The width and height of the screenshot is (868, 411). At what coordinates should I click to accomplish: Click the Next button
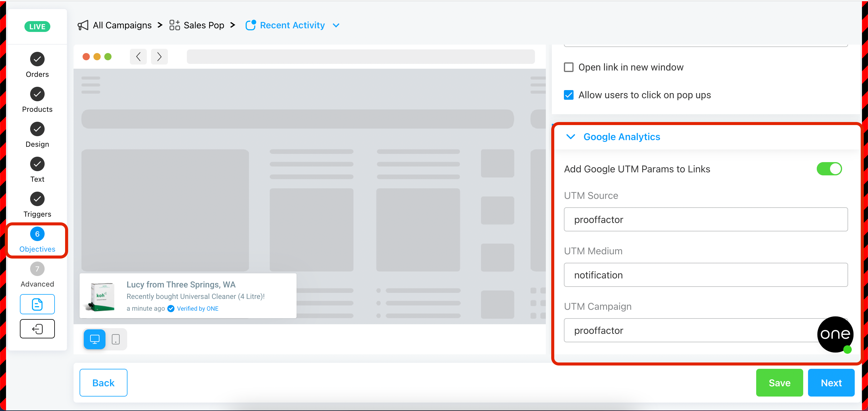pos(831,383)
